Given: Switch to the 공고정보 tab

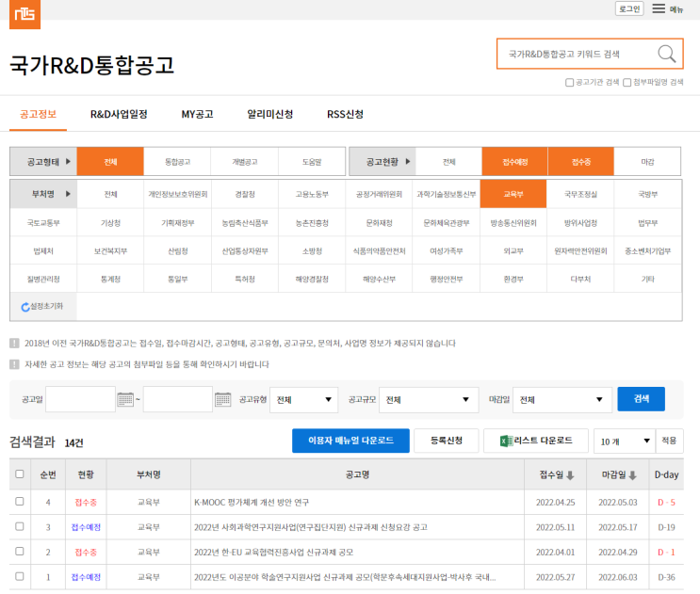Looking at the screenshot, I should pyautogui.click(x=38, y=114).
